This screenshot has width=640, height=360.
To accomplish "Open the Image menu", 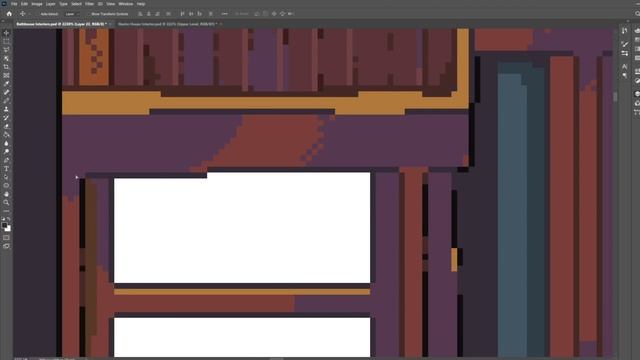I will 37,4.
